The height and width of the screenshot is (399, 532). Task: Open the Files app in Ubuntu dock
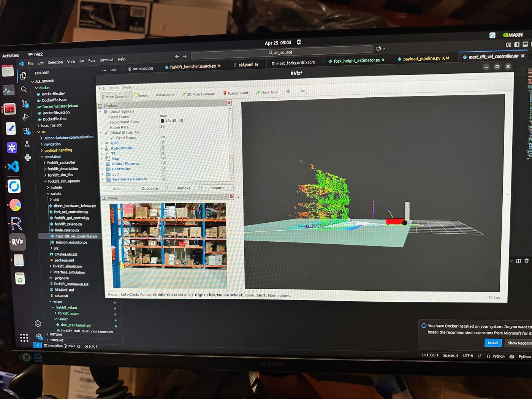(x=8, y=71)
